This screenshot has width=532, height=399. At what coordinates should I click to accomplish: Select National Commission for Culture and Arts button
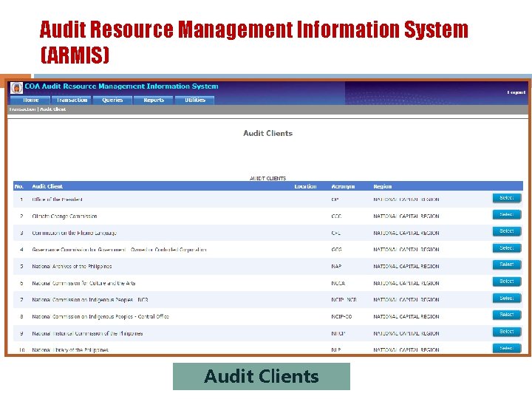507,282
